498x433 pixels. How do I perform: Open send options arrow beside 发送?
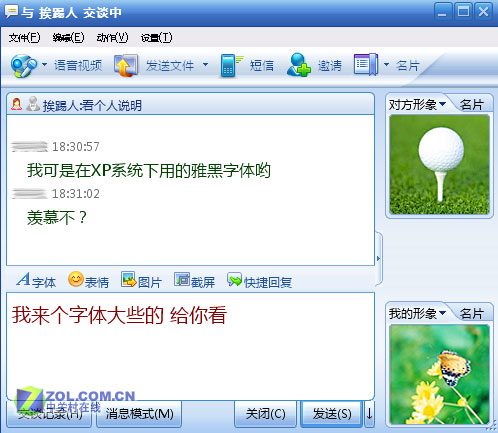[369, 414]
